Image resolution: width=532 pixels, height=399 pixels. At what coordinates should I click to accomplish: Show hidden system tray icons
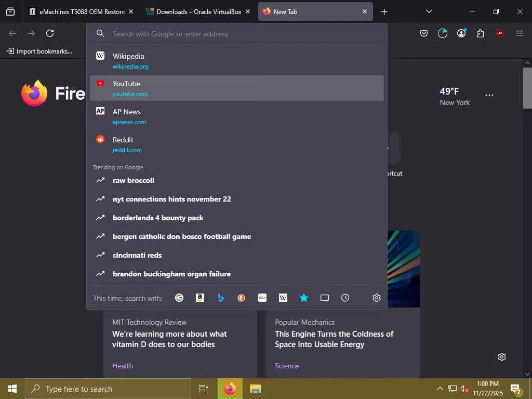pos(440,389)
